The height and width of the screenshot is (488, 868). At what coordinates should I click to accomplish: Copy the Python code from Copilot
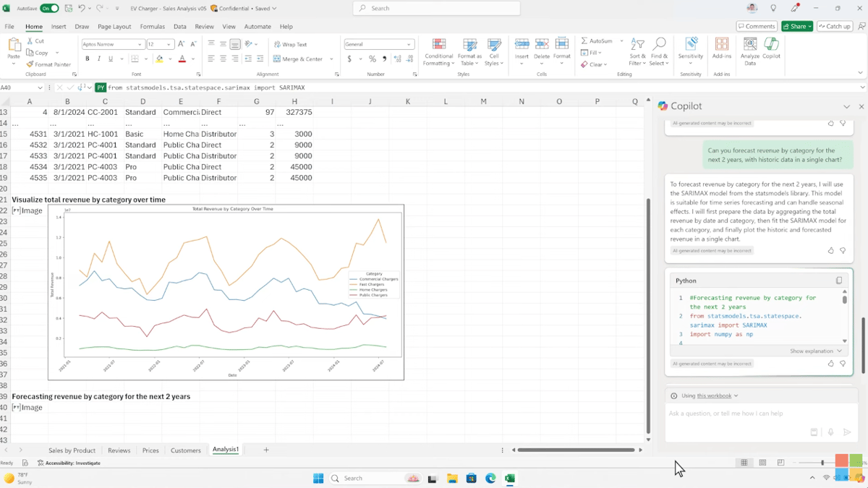(x=838, y=281)
